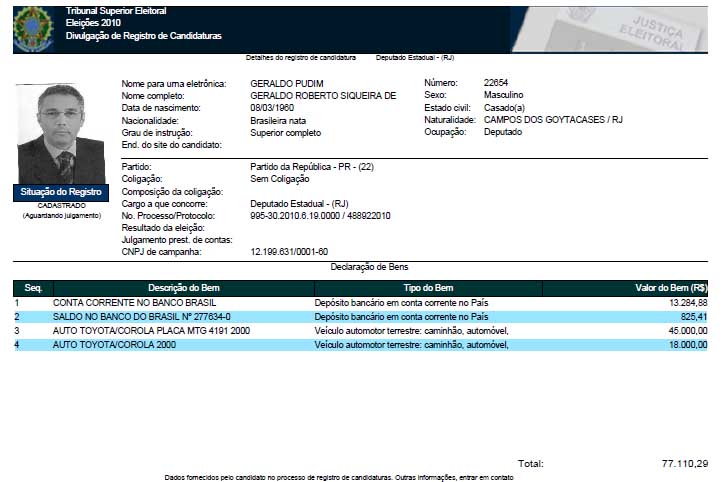
Task: Click Veículo automotor type in row 3
Action: pos(411,331)
